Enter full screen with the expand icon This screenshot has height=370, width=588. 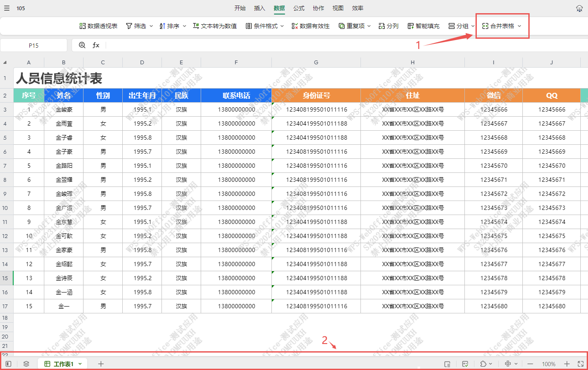[x=580, y=364]
